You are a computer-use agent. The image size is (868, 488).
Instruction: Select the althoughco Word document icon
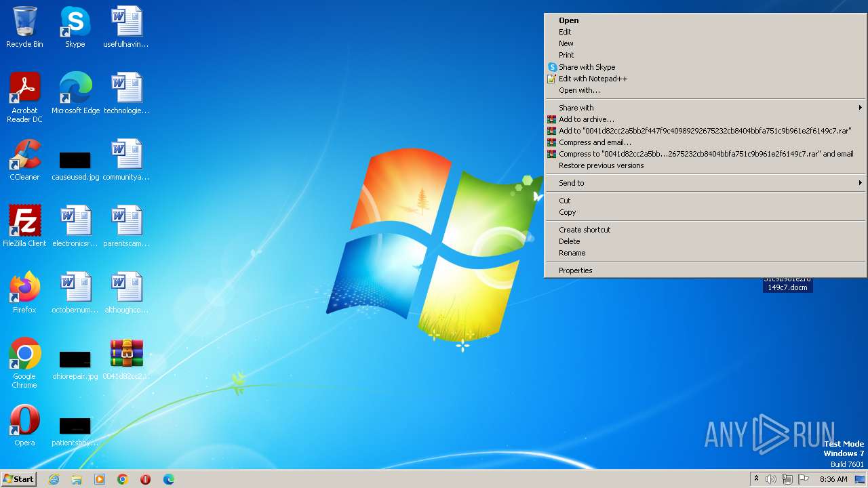126,293
